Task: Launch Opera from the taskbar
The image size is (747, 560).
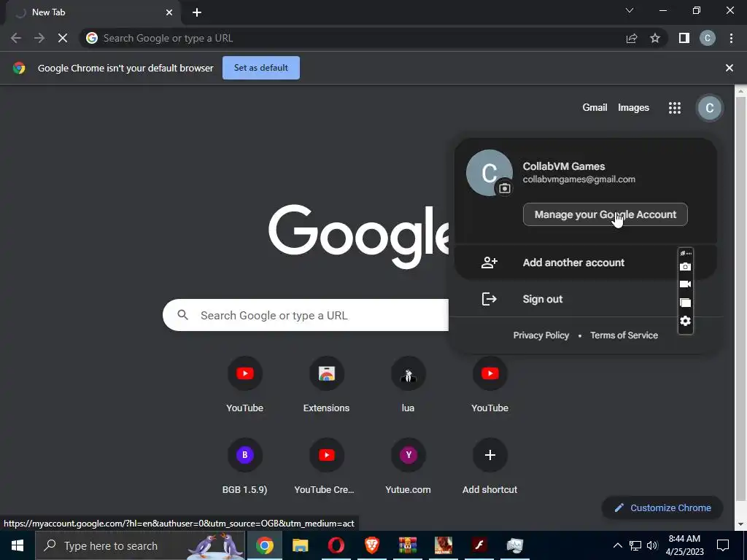Action: [x=336, y=545]
